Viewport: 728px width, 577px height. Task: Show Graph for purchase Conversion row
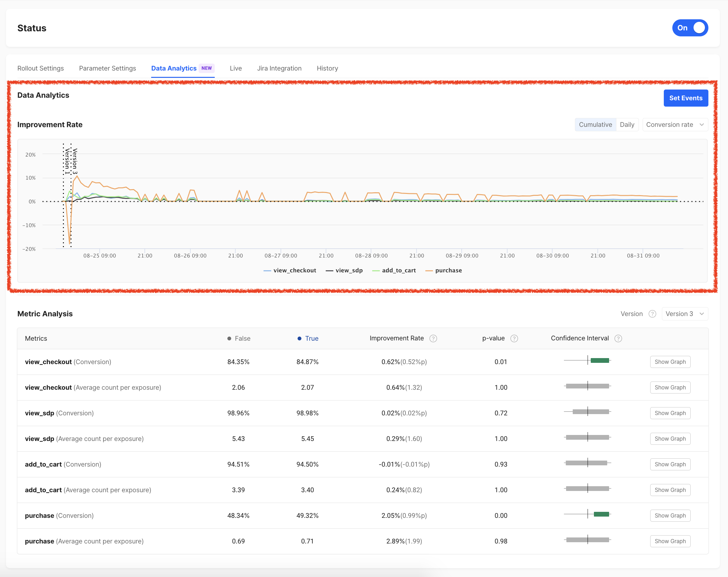point(670,516)
